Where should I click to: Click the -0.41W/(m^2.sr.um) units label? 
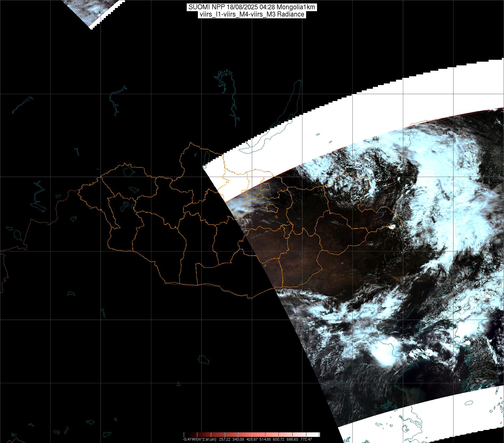tap(199, 439)
